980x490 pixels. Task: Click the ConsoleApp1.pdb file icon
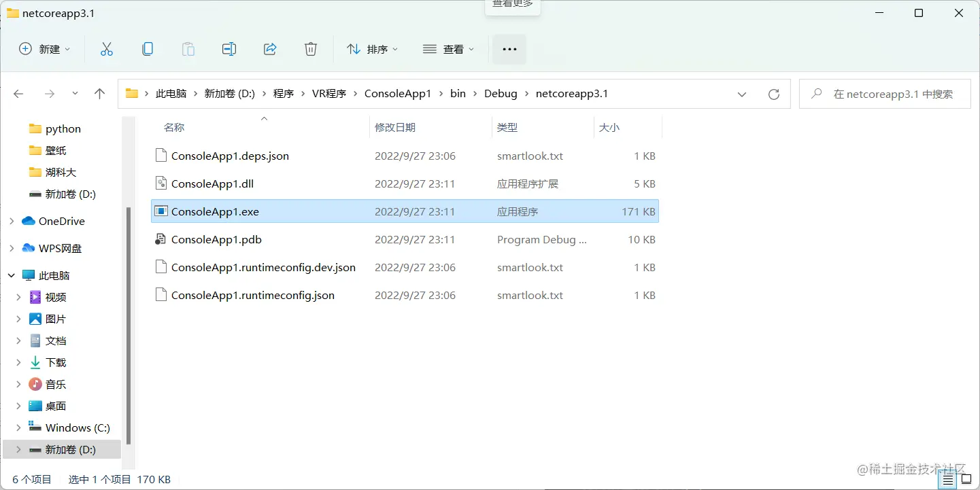(x=161, y=239)
